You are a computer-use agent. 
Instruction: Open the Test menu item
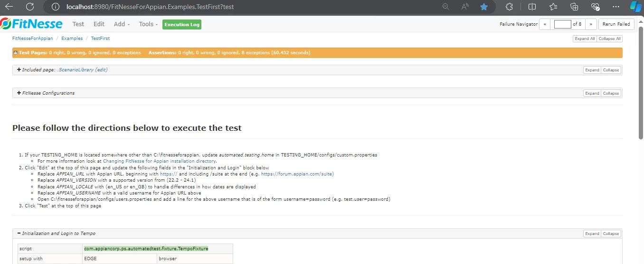78,24
